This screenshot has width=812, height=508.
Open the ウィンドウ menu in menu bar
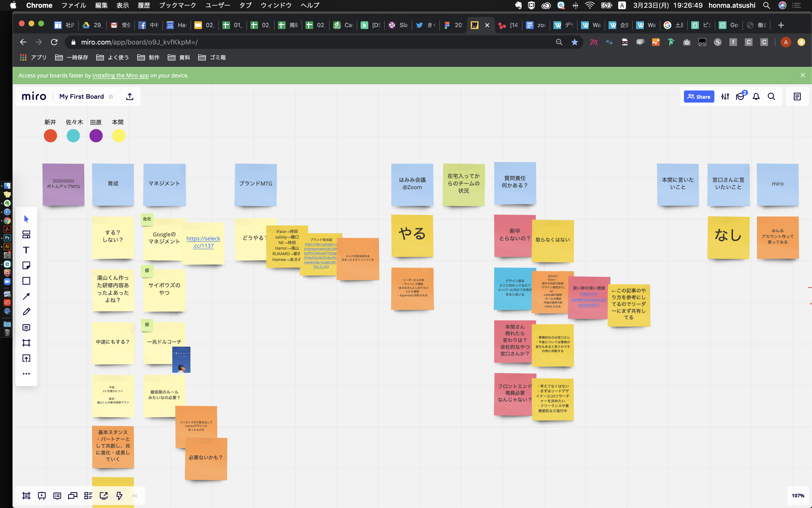(276, 5)
